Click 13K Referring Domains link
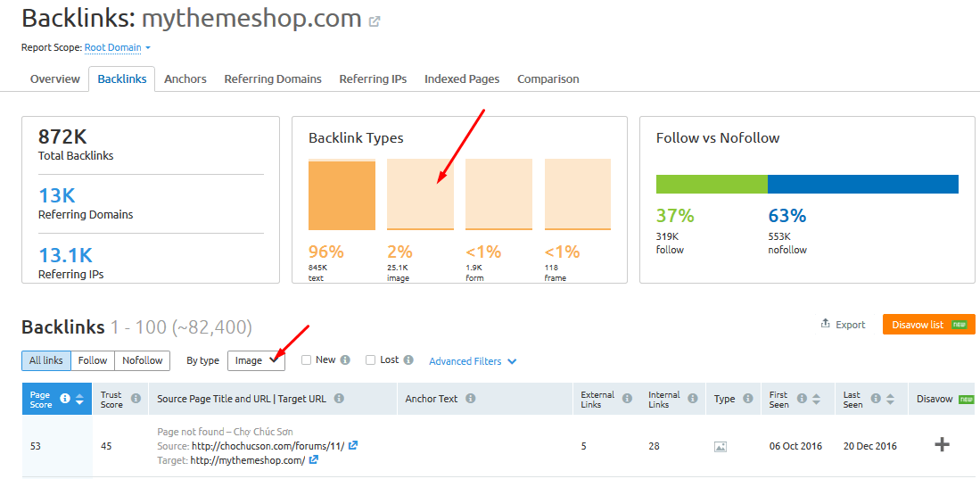 pyautogui.click(x=57, y=195)
